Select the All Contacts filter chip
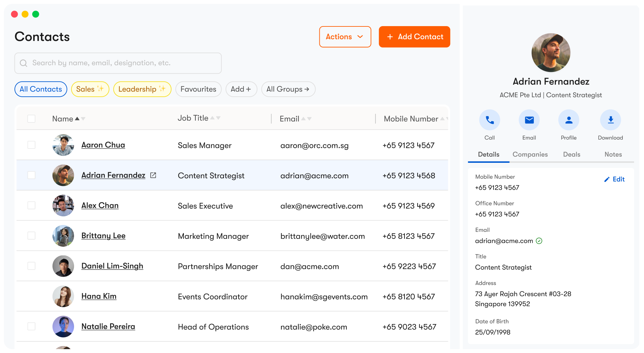 click(41, 89)
